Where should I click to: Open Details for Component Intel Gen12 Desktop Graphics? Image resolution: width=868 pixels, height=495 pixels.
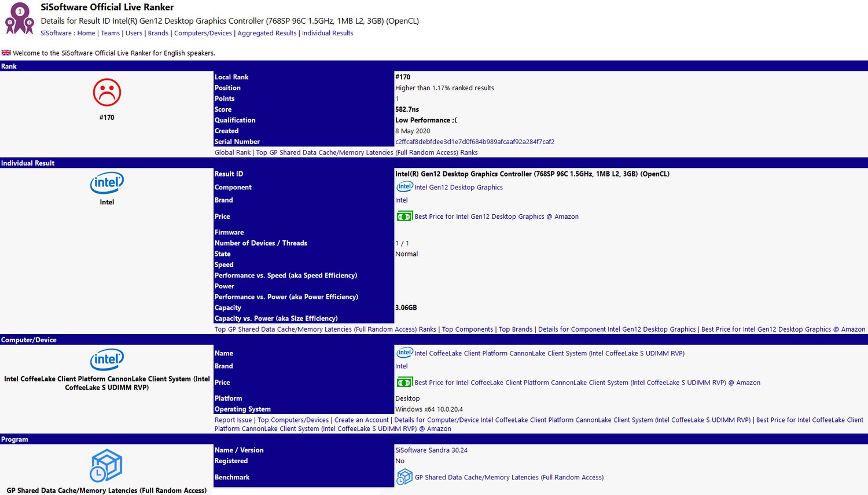tap(617, 329)
